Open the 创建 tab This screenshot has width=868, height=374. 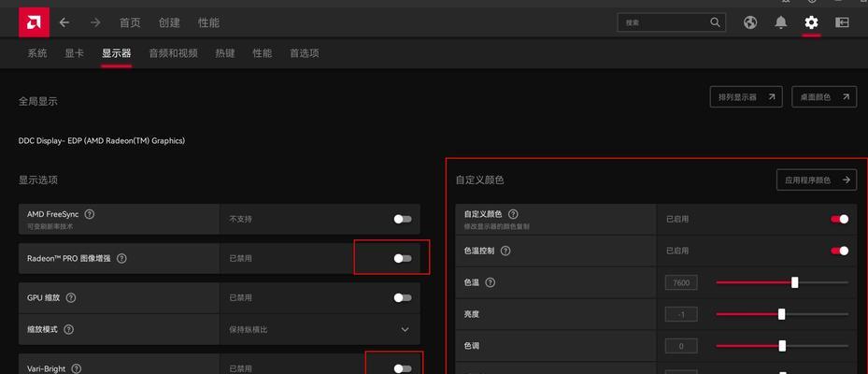click(169, 22)
